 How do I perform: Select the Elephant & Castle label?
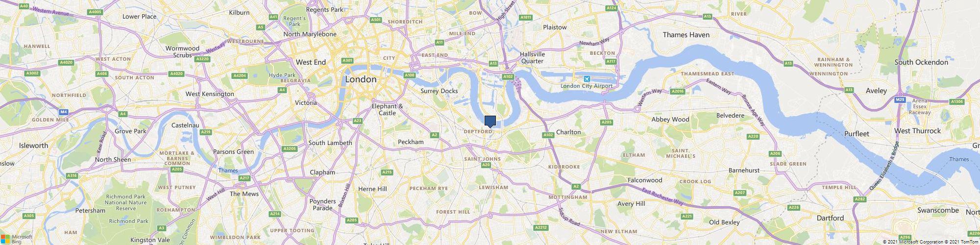[x=387, y=109]
